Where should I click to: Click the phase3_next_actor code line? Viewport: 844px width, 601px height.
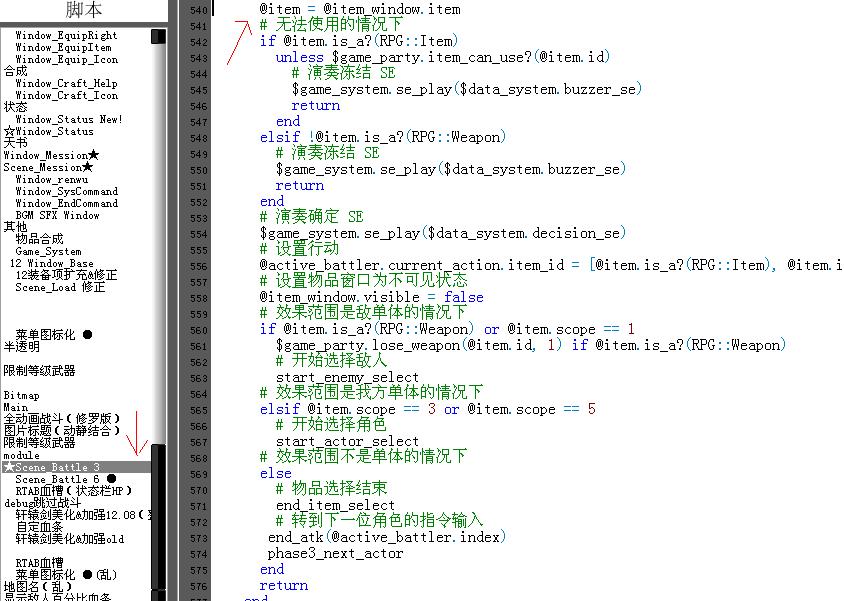tap(335, 553)
